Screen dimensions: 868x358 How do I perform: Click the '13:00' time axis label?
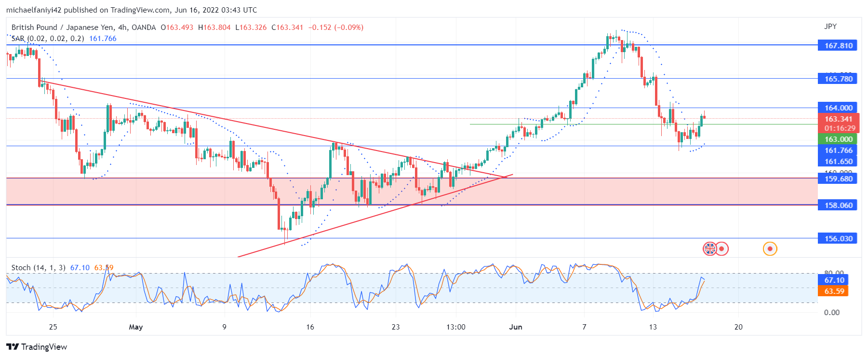[x=456, y=327]
